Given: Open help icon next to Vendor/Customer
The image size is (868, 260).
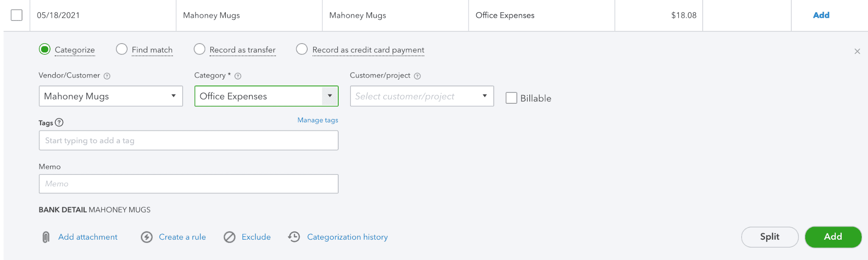Looking at the screenshot, I should pos(107,76).
